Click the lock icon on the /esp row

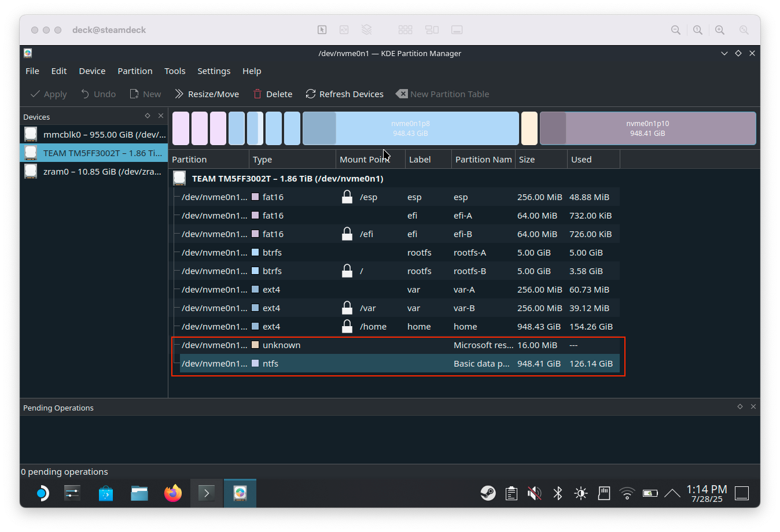tap(347, 197)
